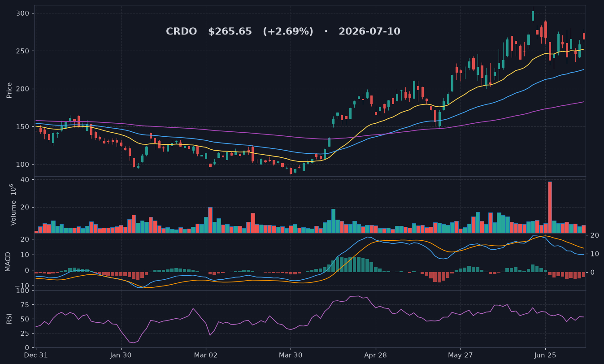Image resolution: width=604 pixels, height=364 pixels.
Task: Click the CRDO ticker symbol in title
Action: 181,32
